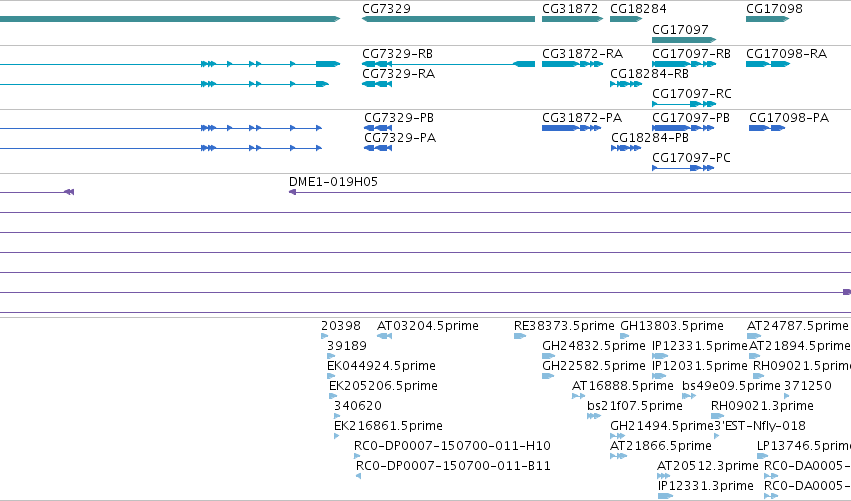Select the RH09021.3prime EST label

[762, 406]
